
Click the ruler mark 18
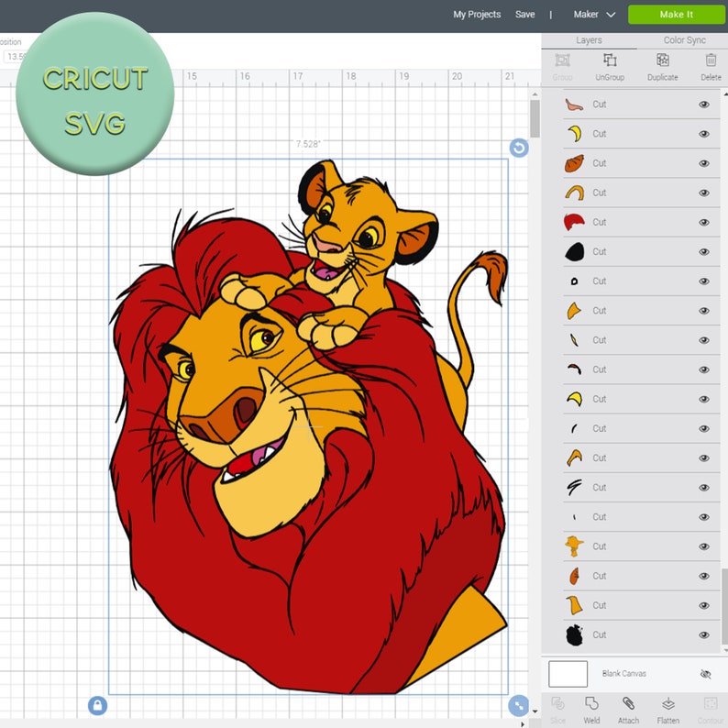tap(351, 76)
